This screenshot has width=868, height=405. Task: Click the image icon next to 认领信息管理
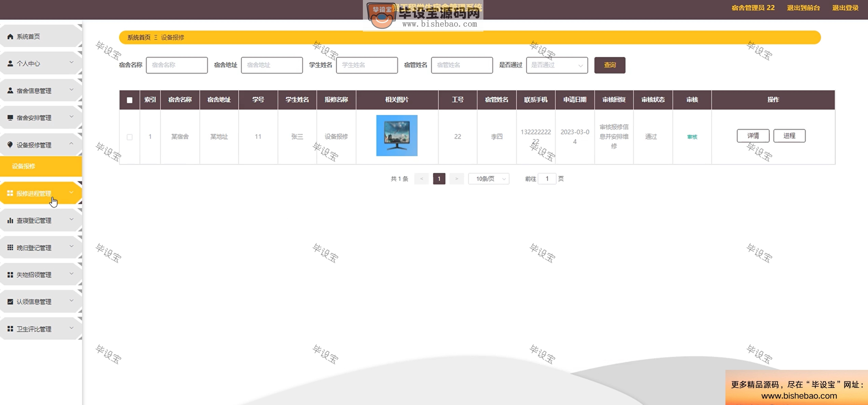point(10,301)
